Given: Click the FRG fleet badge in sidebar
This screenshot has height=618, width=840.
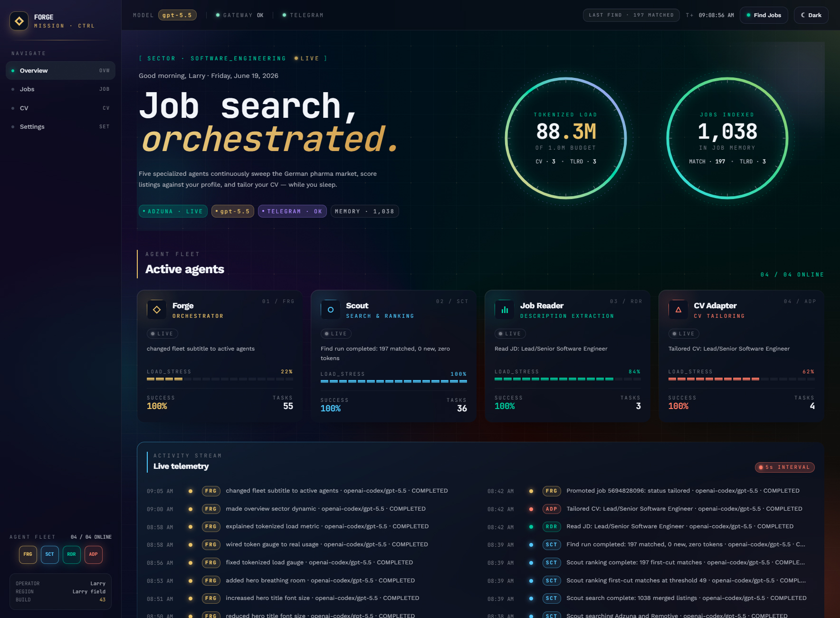Looking at the screenshot, I should (28, 554).
